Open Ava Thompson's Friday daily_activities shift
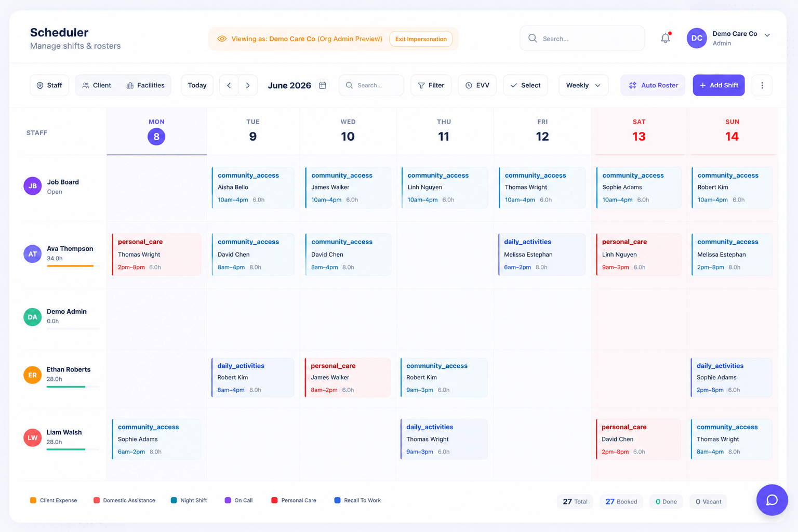The width and height of the screenshot is (798, 532). (542, 255)
